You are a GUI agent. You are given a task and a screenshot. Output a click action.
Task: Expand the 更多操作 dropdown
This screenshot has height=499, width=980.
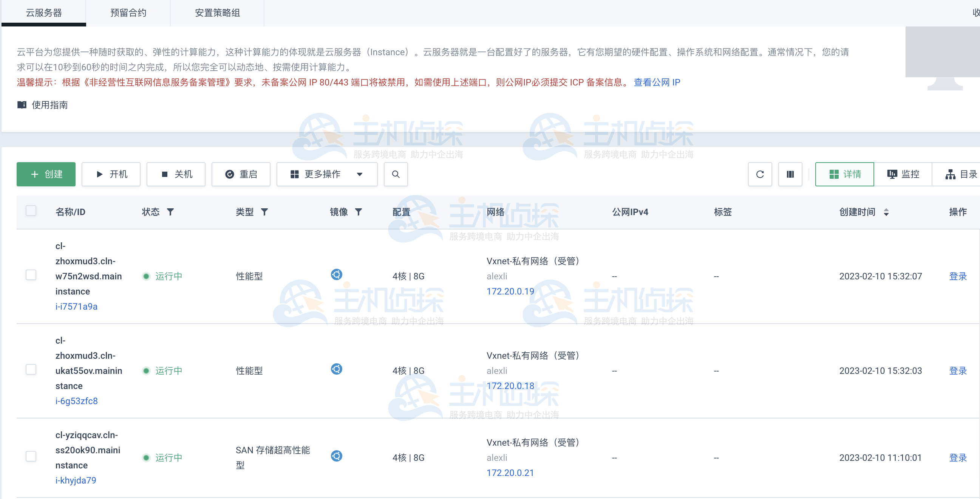(327, 174)
